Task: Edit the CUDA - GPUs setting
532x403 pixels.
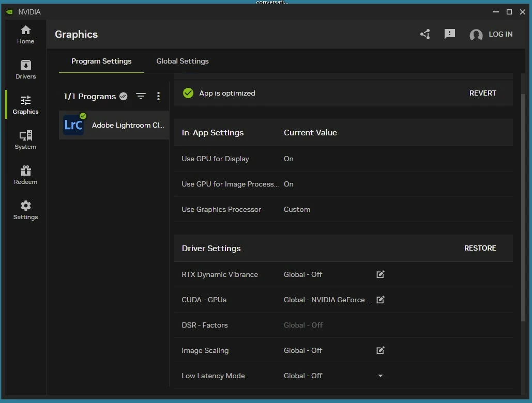Action: [x=381, y=300]
